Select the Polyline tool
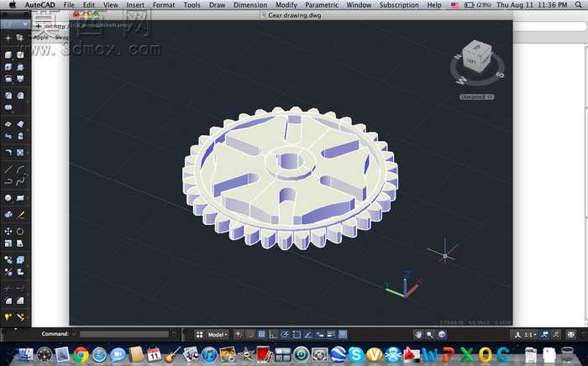The width and height of the screenshot is (588, 366). pyautogui.click(x=8, y=181)
